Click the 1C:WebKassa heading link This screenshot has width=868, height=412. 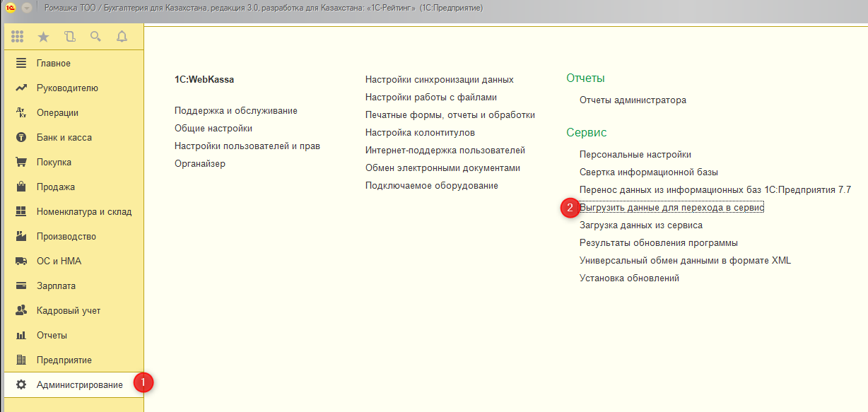pos(204,80)
